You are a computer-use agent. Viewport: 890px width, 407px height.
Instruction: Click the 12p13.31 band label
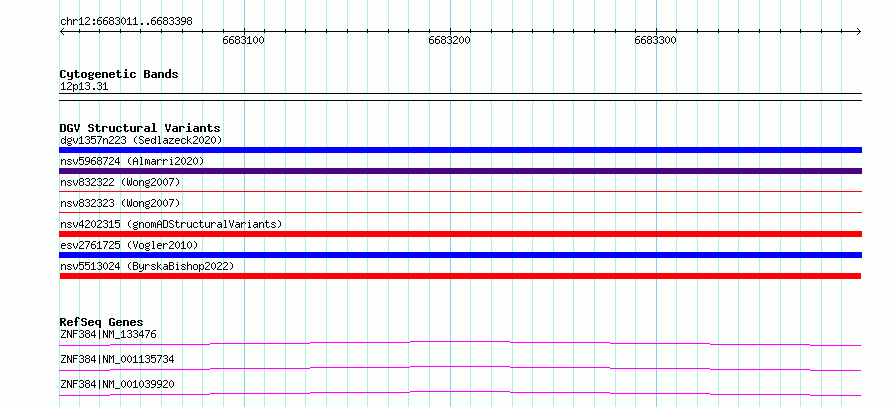83,87
